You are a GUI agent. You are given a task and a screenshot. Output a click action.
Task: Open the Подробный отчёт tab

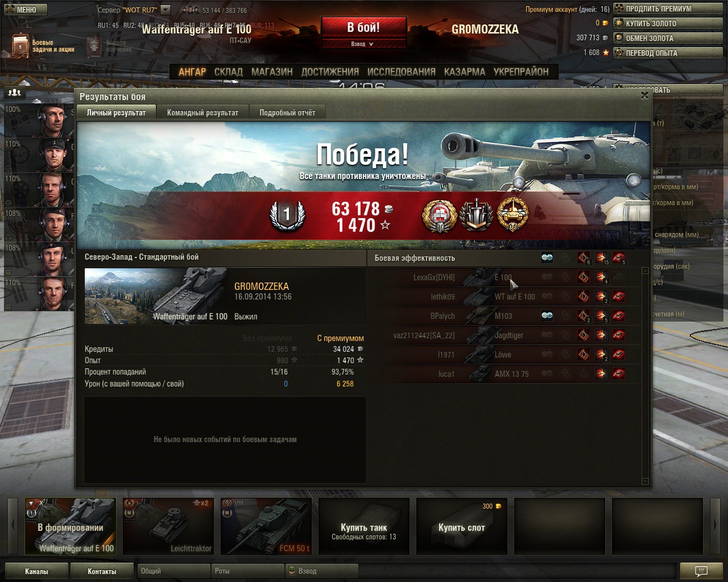[x=287, y=113]
